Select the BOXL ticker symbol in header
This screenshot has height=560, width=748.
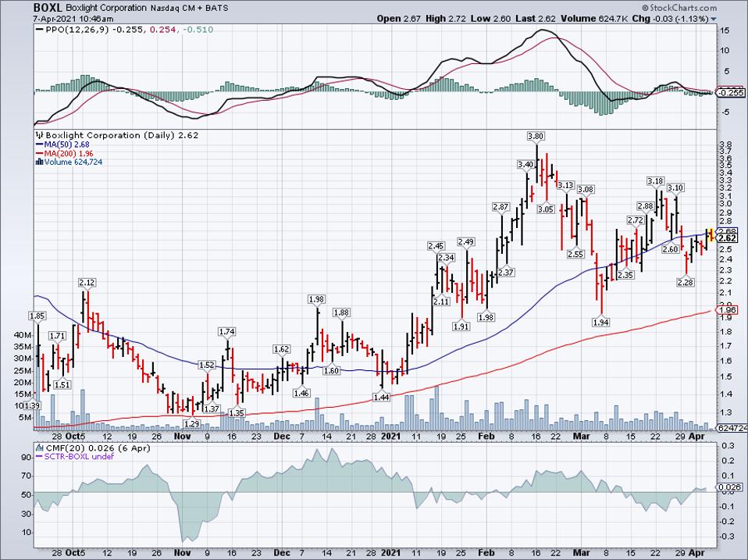pyautogui.click(x=48, y=8)
